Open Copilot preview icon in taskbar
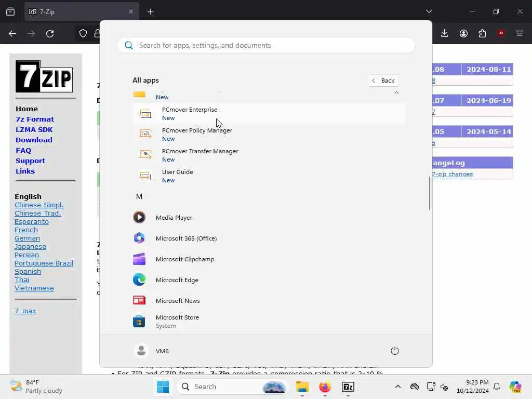 (x=515, y=387)
